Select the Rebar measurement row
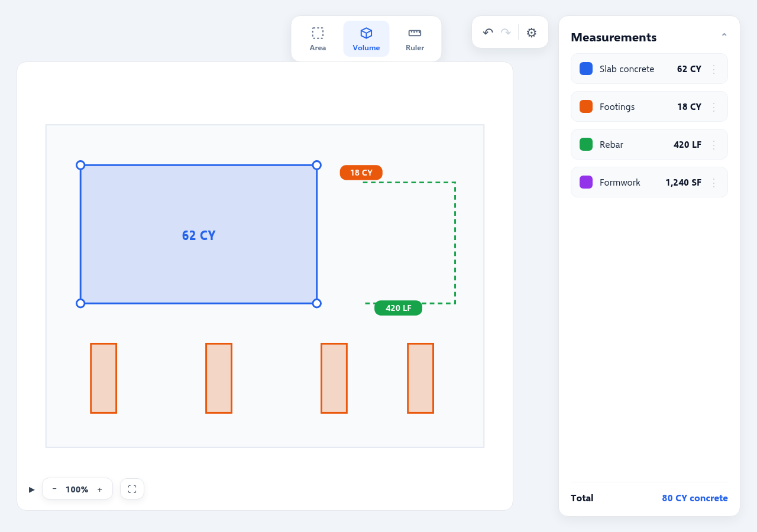Image resolution: width=757 pixels, height=532 pixels. coord(649,144)
